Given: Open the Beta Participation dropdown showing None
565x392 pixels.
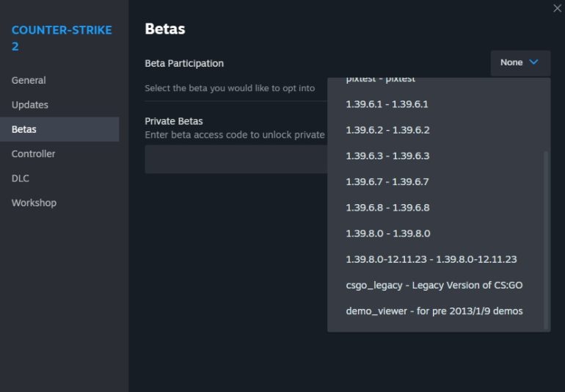Looking at the screenshot, I should pyautogui.click(x=520, y=63).
